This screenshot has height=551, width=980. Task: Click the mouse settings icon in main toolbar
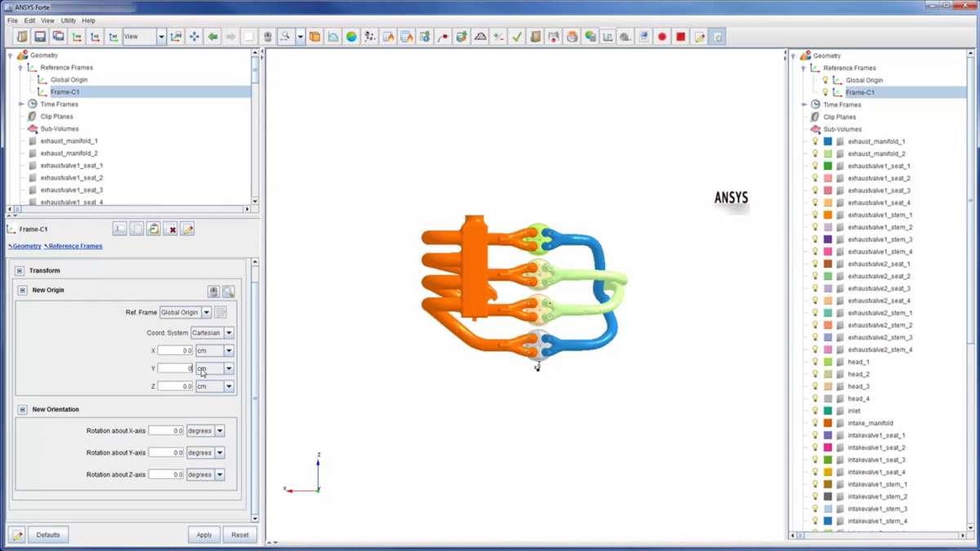click(x=267, y=37)
